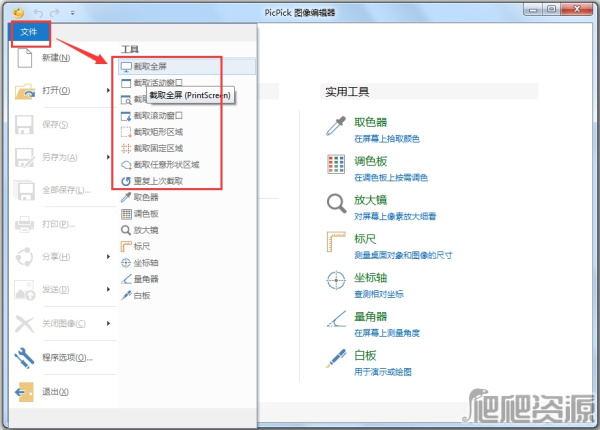This screenshot has width=600, height=430.
Task: Click 退出(X) exit menu label
Action: tap(55, 392)
